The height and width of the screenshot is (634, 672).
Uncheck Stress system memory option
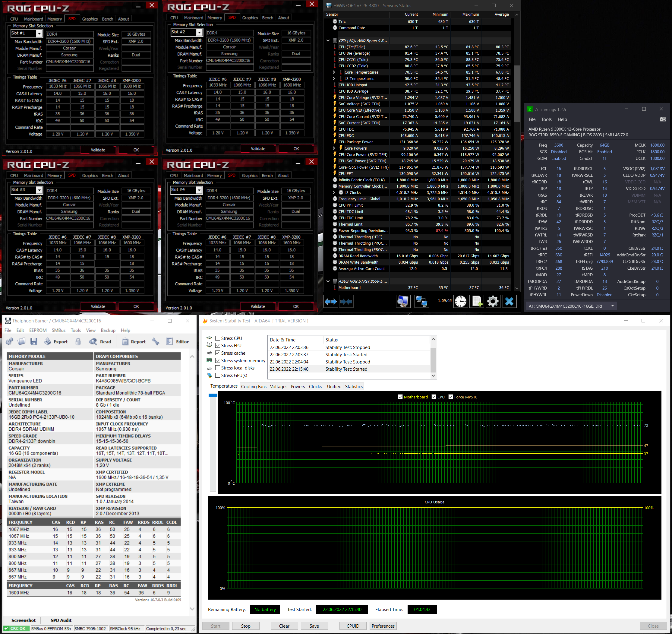tap(218, 360)
